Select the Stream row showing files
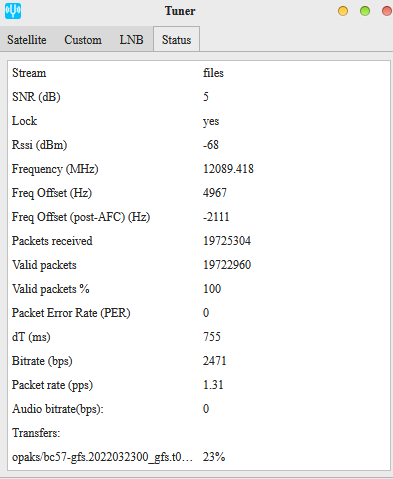Viewport: 393px width, 479px height. tap(199, 73)
